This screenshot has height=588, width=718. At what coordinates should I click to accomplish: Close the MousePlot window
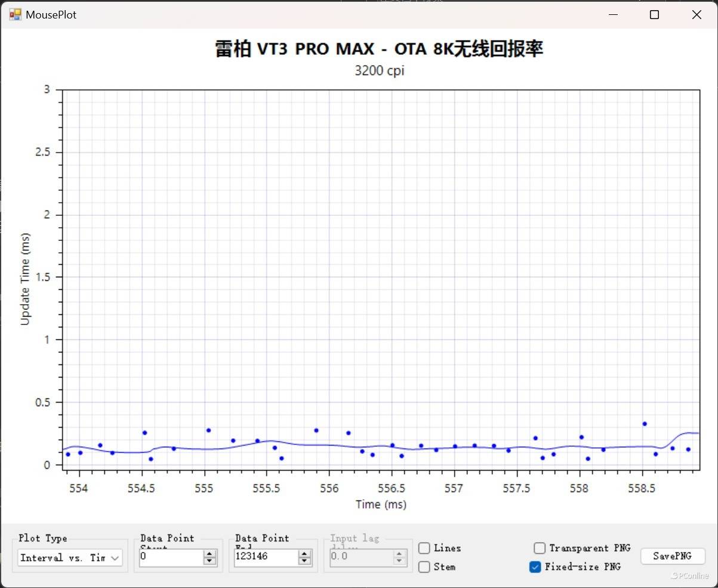coord(697,15)
